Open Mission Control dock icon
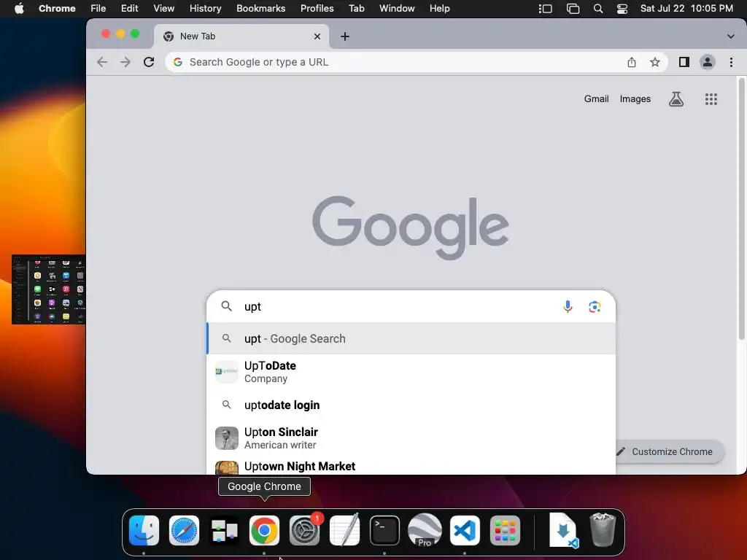 pos(224,530)
